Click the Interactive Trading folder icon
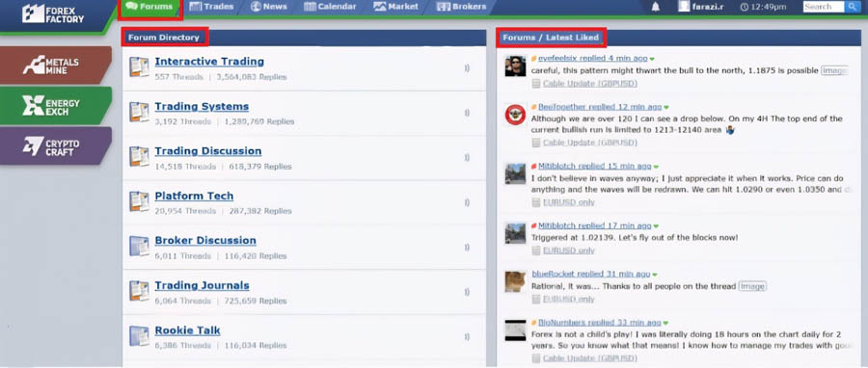Image resolution: width=868 pixels, height=368 pixels. coord(140,66)
